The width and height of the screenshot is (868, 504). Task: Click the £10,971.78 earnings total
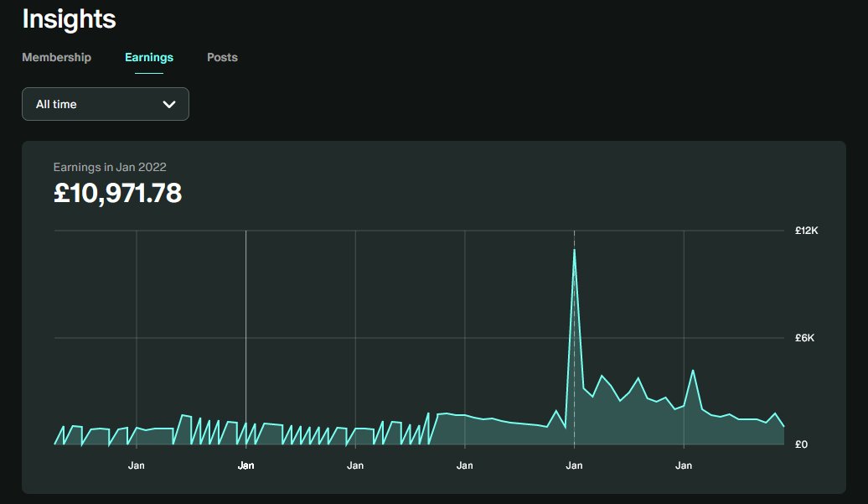click(x=118, y=193)
